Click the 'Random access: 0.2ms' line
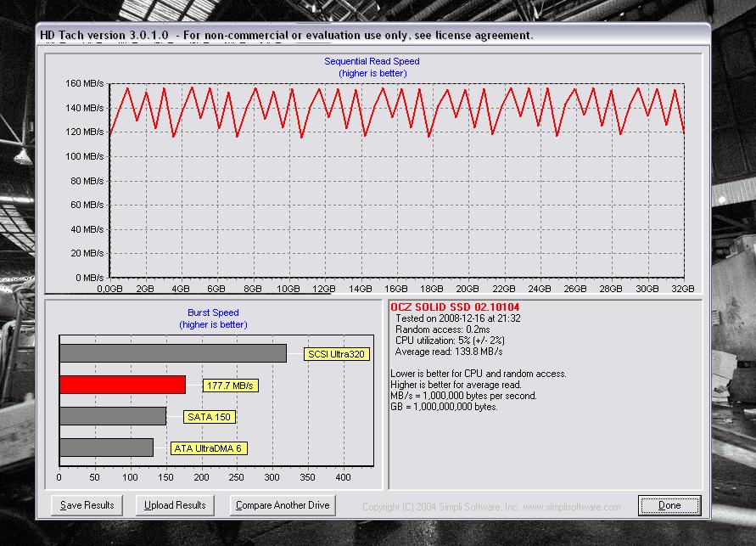 coord(443,329)
